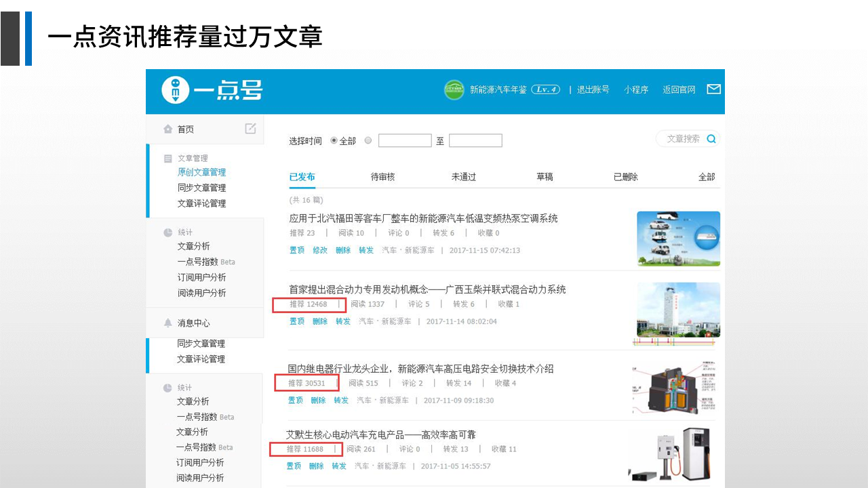Click the 推荐 11688 count

pyautogui.click(x=305, y=449)
